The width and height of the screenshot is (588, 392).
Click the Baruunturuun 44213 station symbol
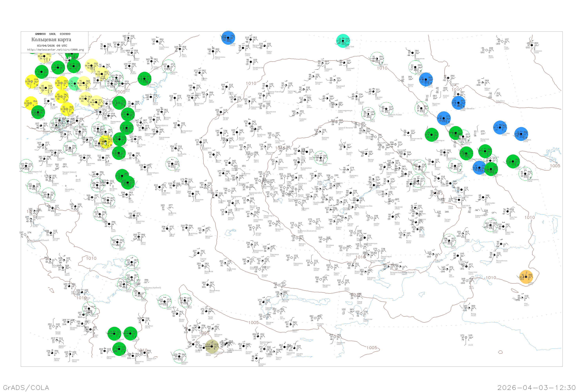[x=494, y=255]
